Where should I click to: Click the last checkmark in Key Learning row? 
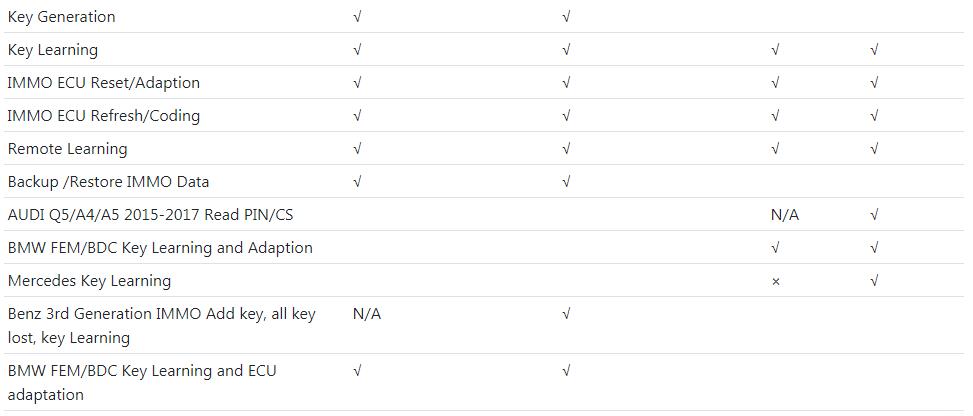874,50
